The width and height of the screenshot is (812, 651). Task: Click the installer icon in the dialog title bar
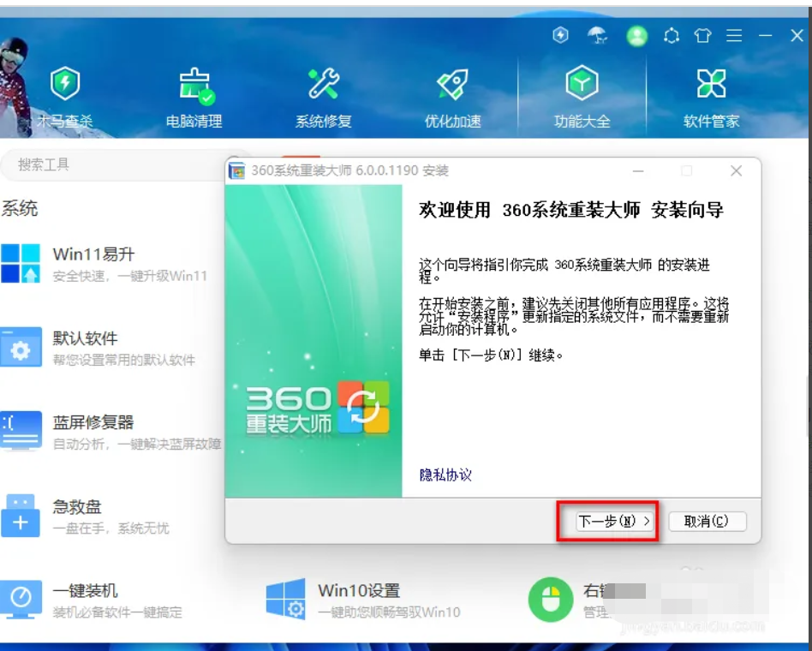pos(237,171)
